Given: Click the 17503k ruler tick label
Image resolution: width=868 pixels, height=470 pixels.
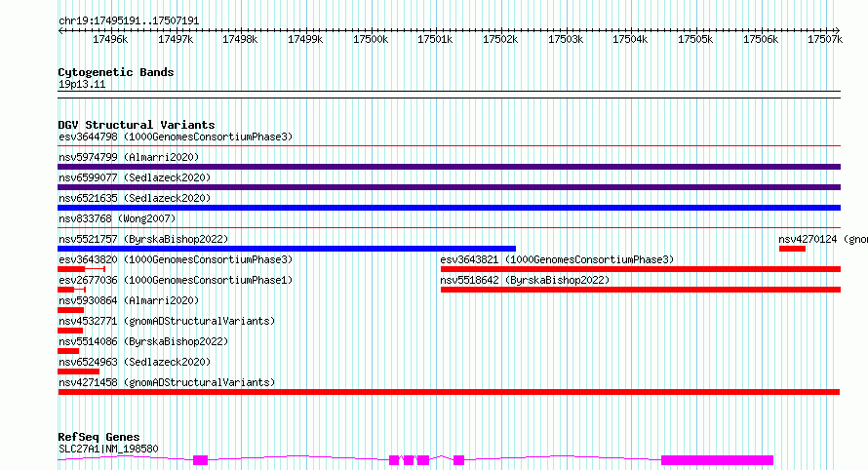Looking at the screenshot, I should pyautogui.click(x=566, y=39).
